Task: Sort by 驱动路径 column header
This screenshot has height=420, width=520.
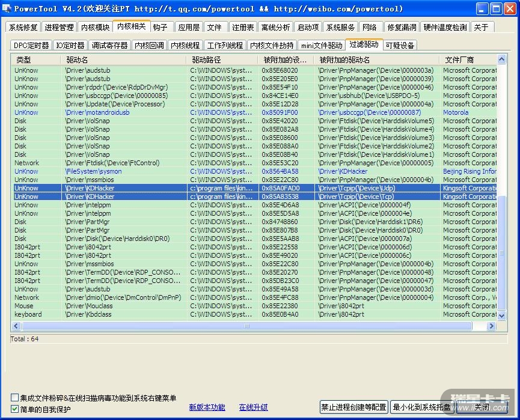Action: [222, 59]
